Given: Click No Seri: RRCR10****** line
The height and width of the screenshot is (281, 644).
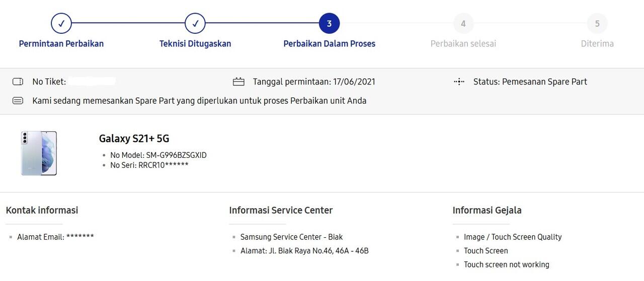Looking at the screenshot, I should (x=149, y=165).
